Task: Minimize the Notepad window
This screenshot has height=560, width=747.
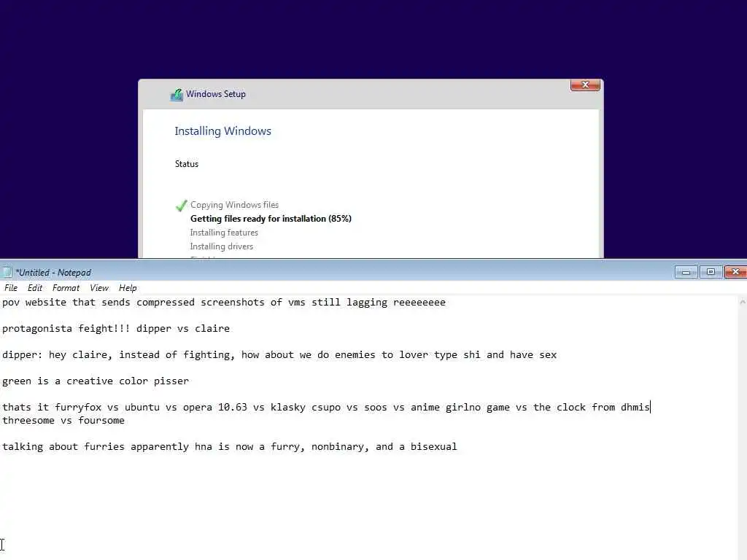Action: click(x=686, y=272)
